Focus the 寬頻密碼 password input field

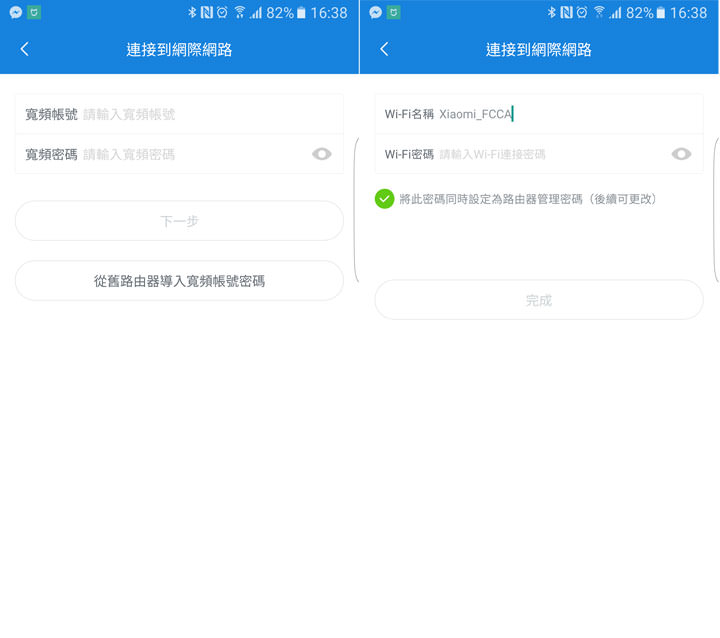(x=190, y=154)
